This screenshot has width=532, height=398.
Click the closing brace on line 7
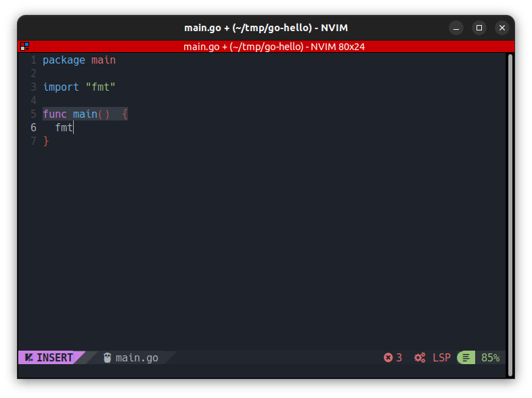pyautogui.click(x=46, y=141)
